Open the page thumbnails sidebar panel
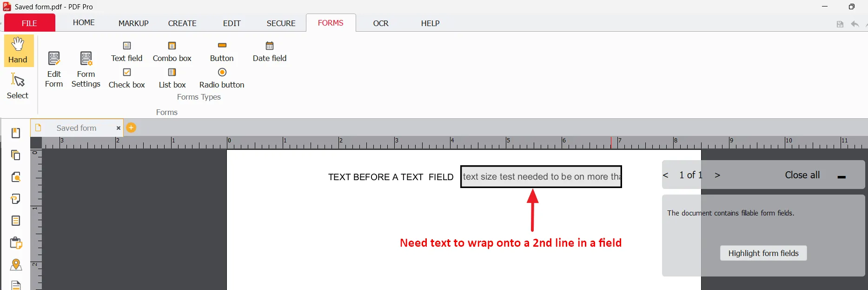This screenshot has height=290, width=868. 16,155
